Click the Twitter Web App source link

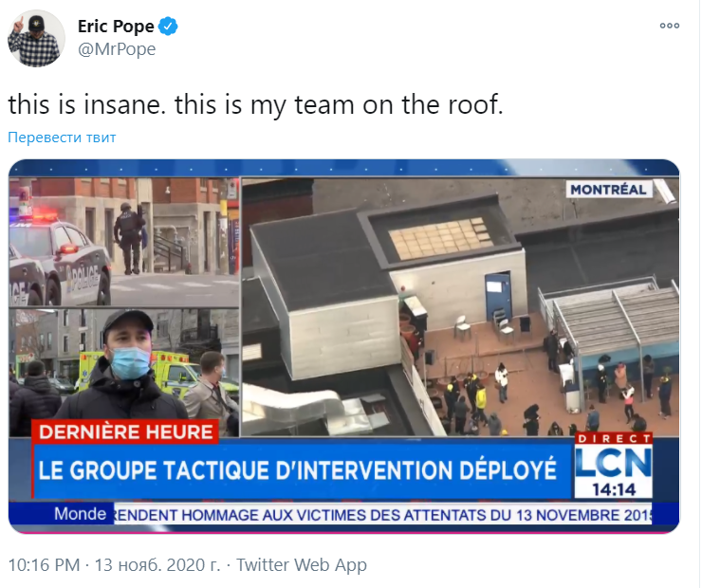pos(302,565)
